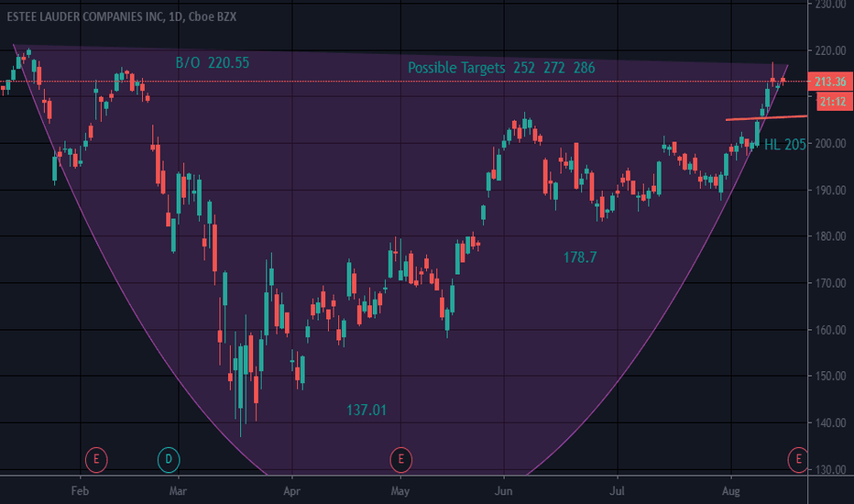Screen dimensions: 854x504
Task: Click the 170.00 price axis label
Action: tap(830, 283)
